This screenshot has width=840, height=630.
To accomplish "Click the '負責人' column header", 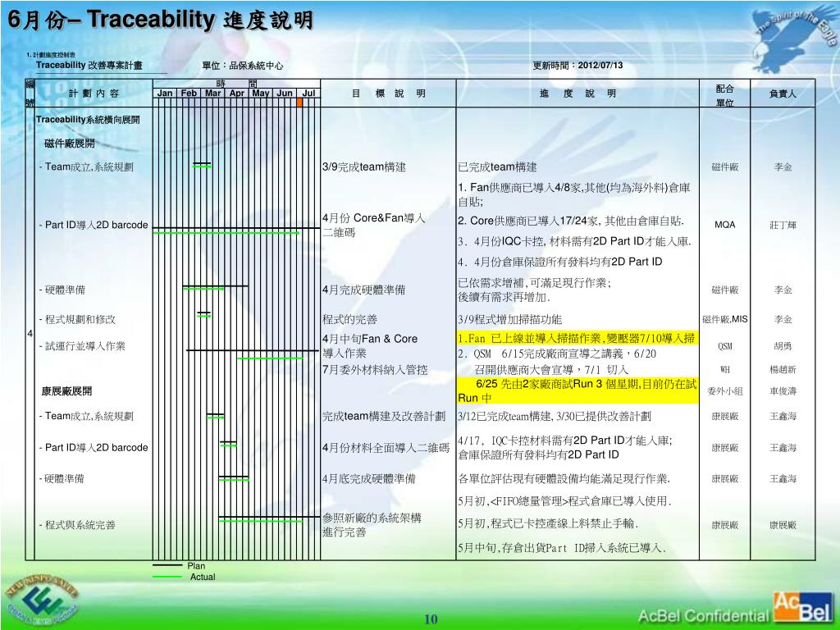I will click(x=783, y=94).
